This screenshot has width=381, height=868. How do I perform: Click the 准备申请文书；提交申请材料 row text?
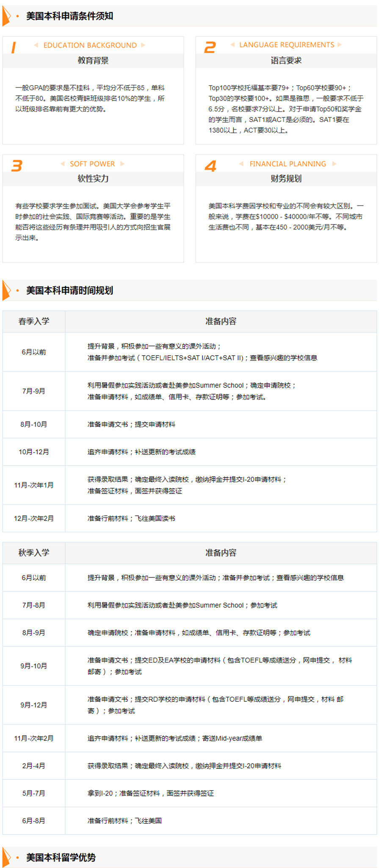pos(131,424)
